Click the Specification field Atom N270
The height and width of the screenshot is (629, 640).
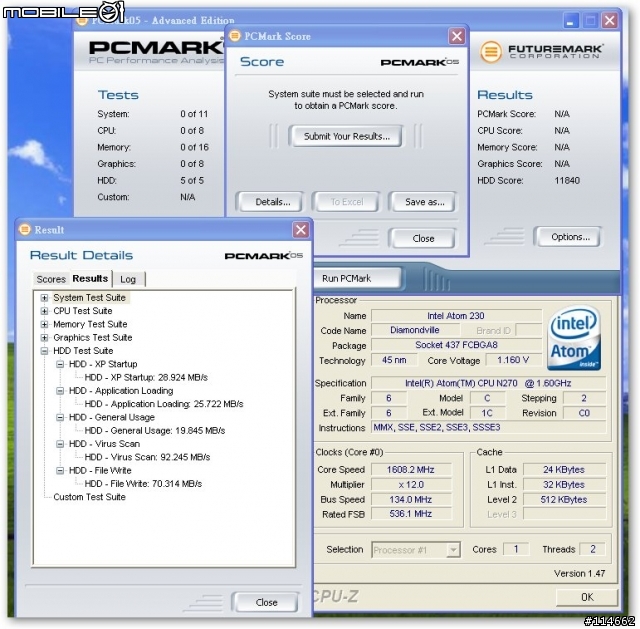[x=488, y=383]
